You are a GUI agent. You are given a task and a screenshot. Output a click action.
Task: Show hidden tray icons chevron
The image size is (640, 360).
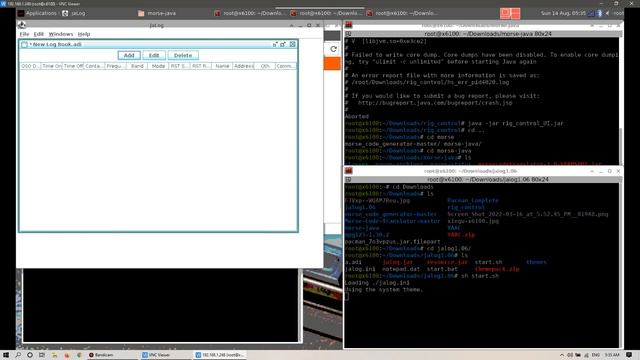pyautogui.click(x=562, y=355)
